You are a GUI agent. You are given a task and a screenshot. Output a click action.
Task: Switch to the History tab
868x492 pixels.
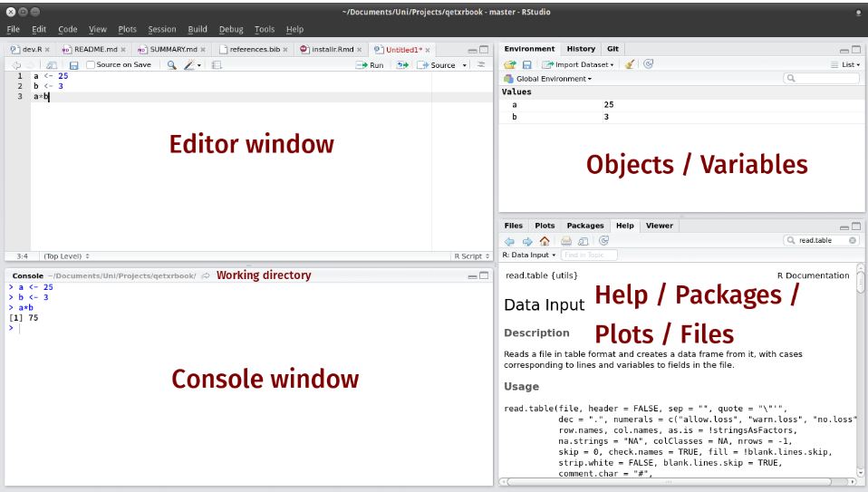pyautogui.click(x=581, y=49)
